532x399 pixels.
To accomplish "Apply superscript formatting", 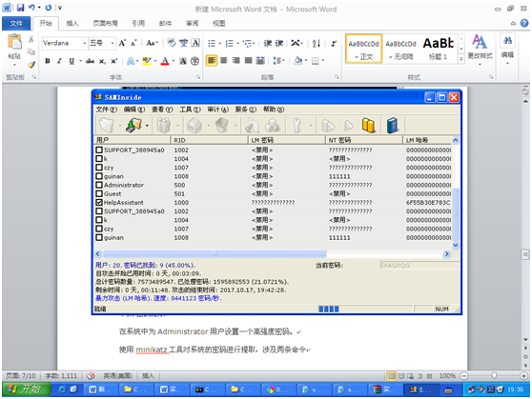I will click(x=114, y=61).
